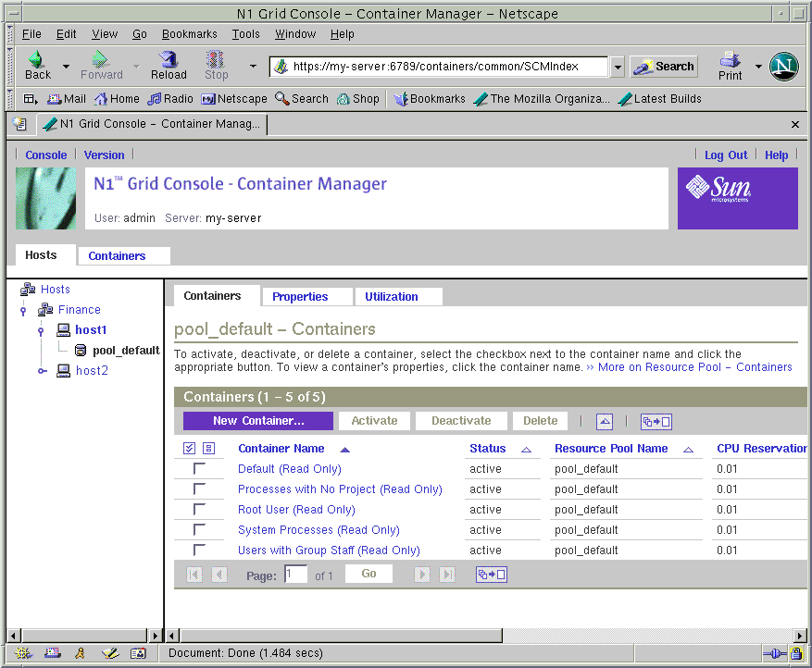Screen dimensions: 812x668
Task: Open the Print options dropdown arrow
Action: [x=758, y=67]
